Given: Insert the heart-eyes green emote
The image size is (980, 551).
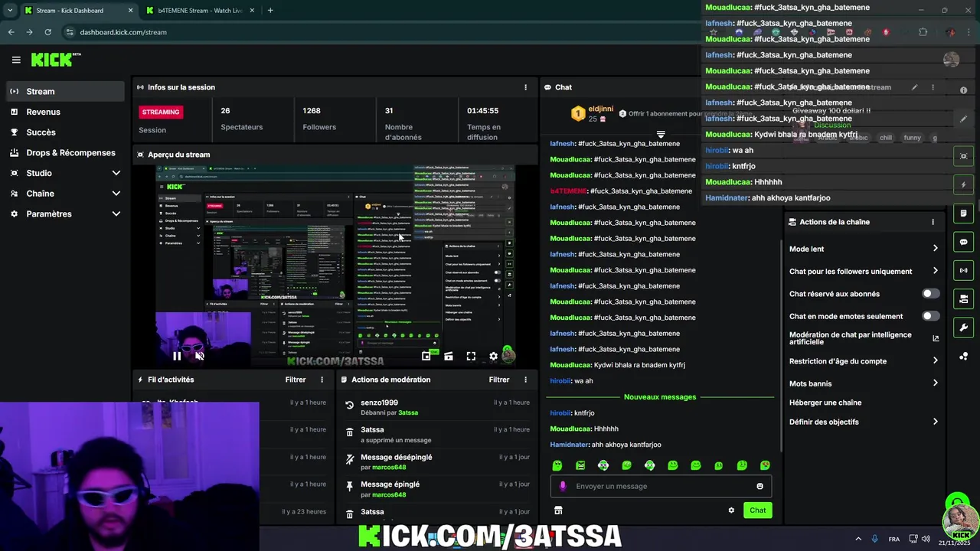Looking at the screenshot, I should 765,465.
